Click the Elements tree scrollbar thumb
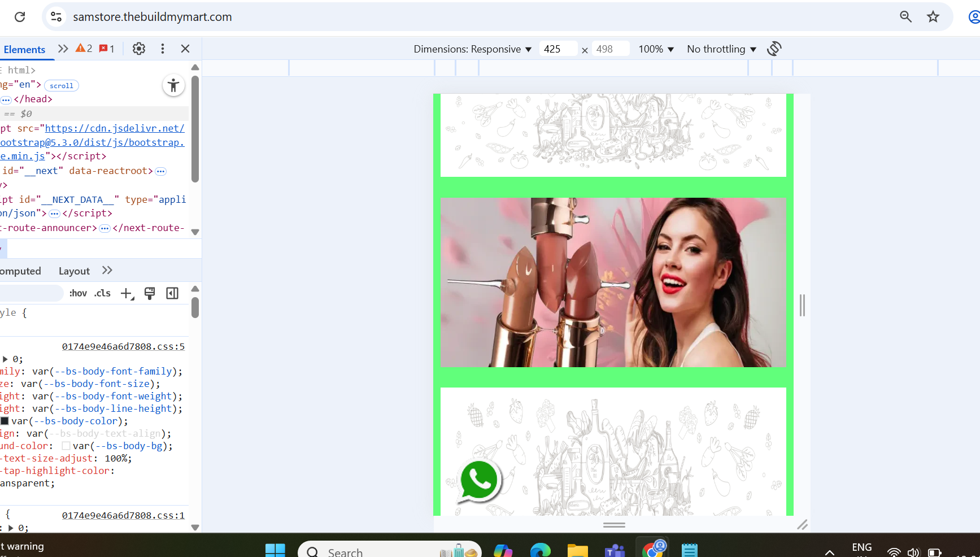Viewport: 980px width, 557px height. 195,129
